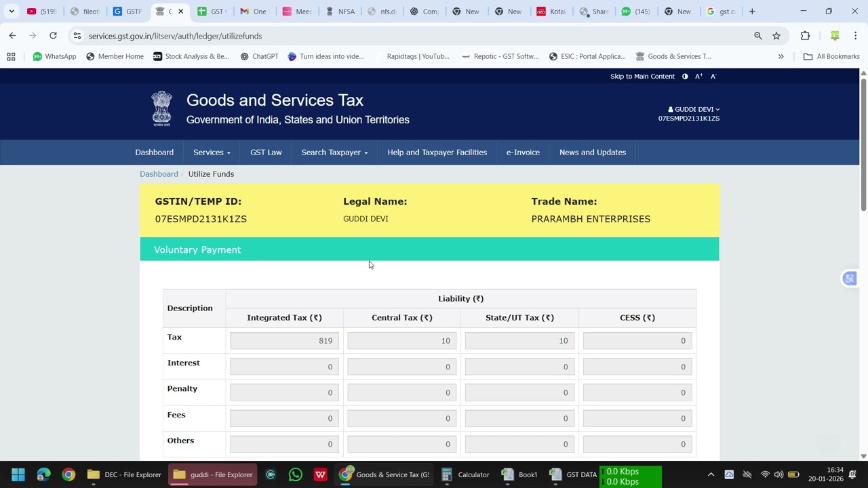This screenshot has width=868, height=488.
Task: Click the Wi-Fi network icon in tray
Action: [765, 474]
